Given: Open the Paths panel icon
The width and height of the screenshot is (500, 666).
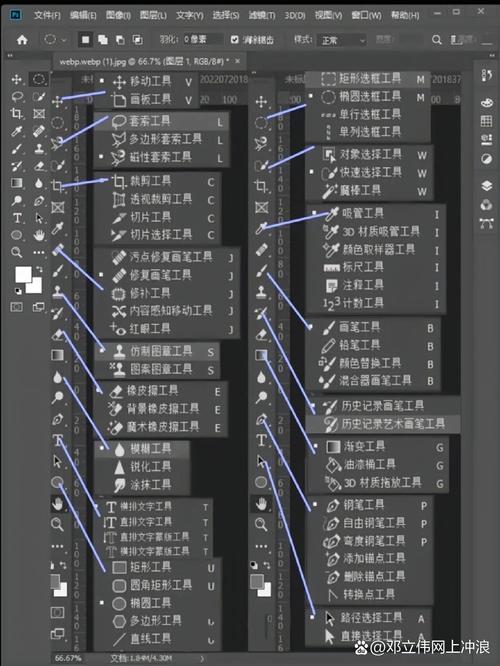Looking at the screenshot, I should [486, 223].
